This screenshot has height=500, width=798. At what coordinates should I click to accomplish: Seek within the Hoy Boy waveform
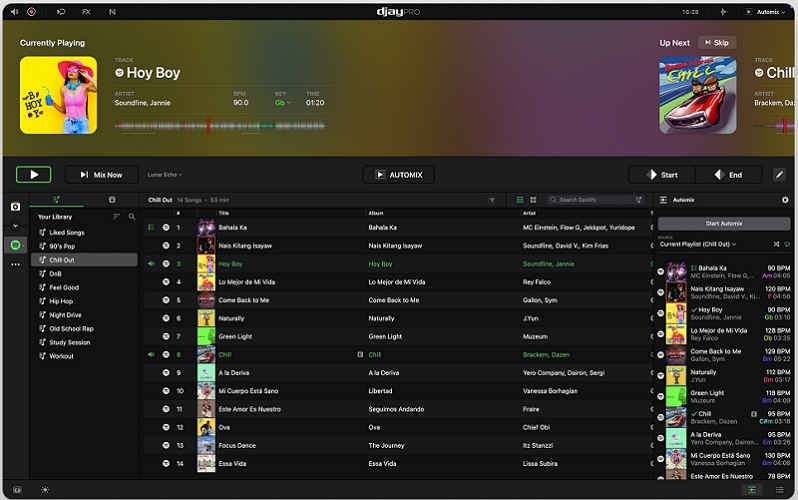pyautogui.click(x=221, y=126)
